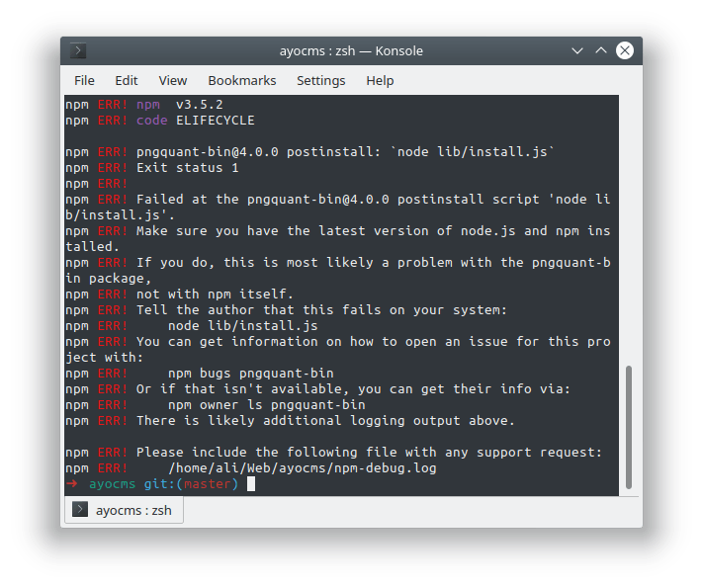Image resolution: width=703 pixels, height=588 pixels.
Task: Open the File menu
Action: pyautogui.click(x=85, y=80)
